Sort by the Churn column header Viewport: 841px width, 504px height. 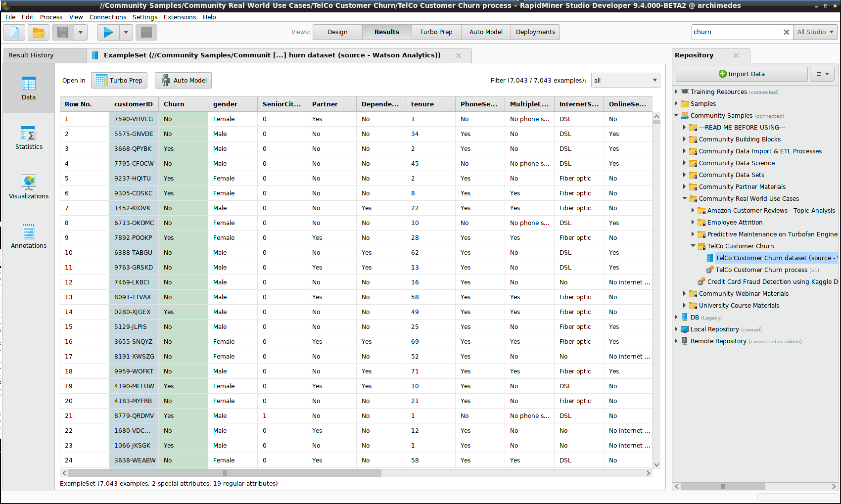(x=183, y=104)
